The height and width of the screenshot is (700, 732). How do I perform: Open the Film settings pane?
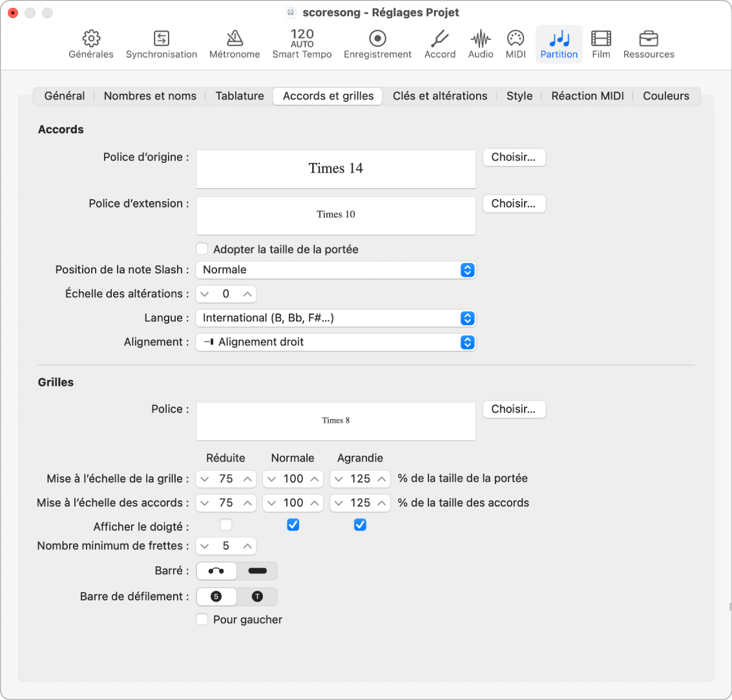pyautogui.click(x=601, y=44)
